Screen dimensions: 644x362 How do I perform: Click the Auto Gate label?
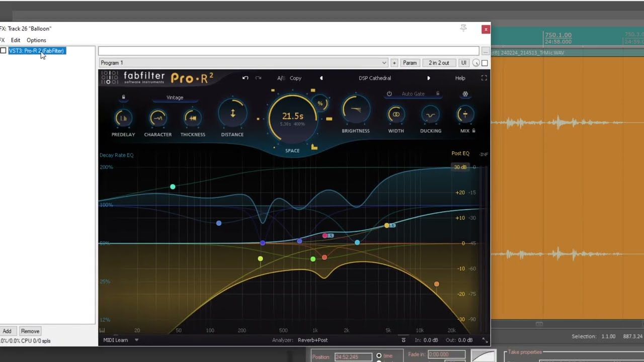pyautogui.click(x=413, y=94)
